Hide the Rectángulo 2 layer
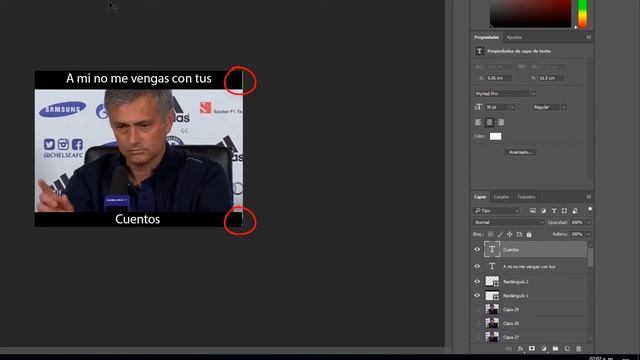Viewport: 640px width, 360px height. point(477,282)
